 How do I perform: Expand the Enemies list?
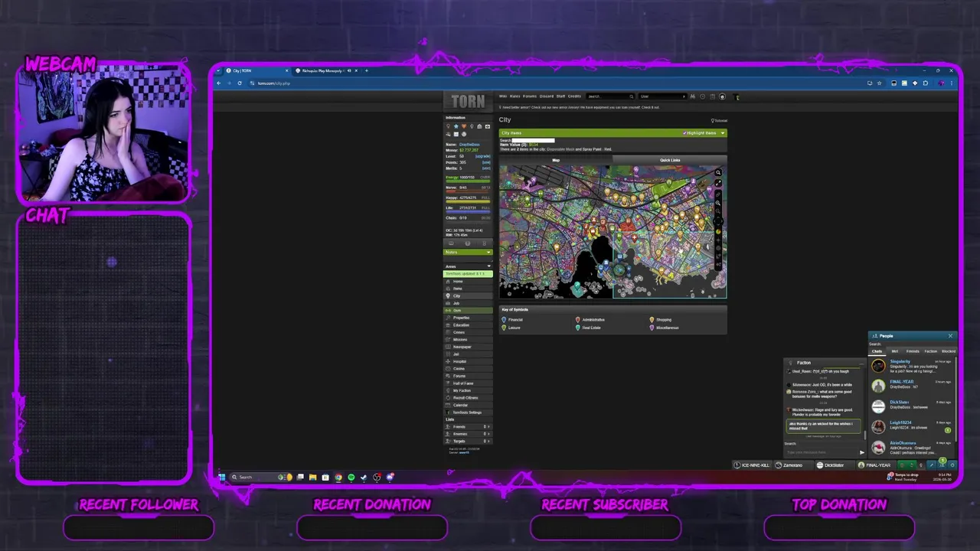pyautogui.click(x=468, y=434)
